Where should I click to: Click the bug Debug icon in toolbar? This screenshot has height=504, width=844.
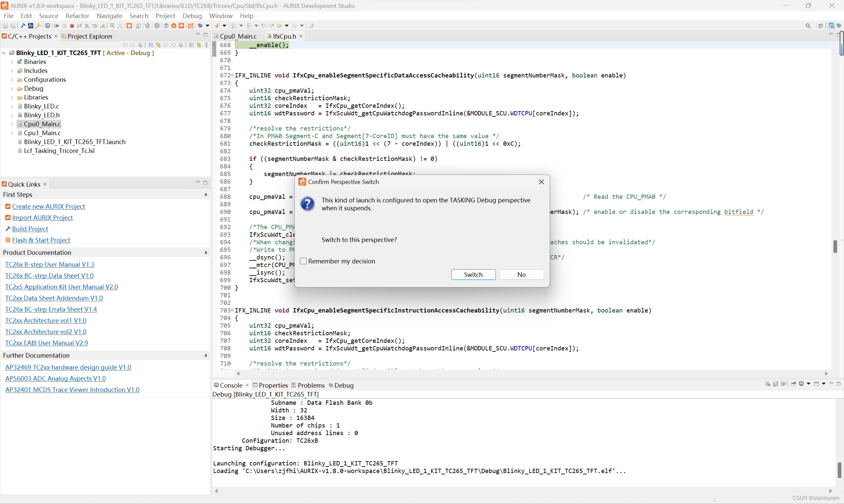[200, 26]
